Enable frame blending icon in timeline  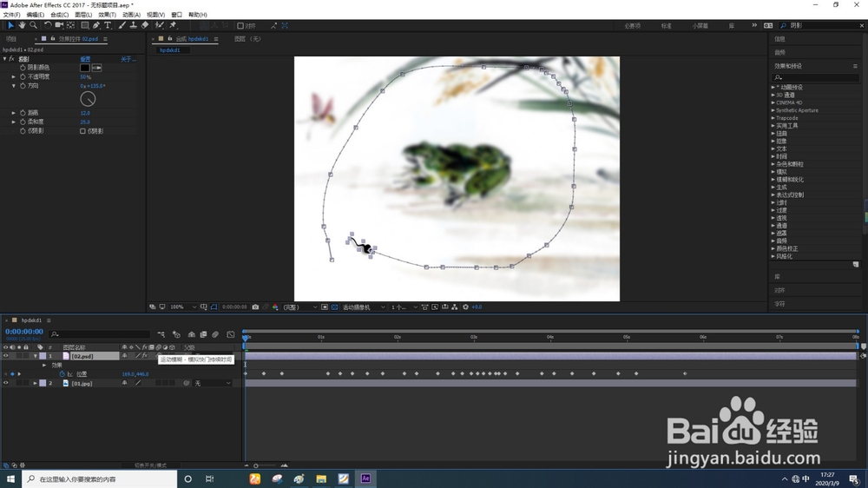[x=203, y=334]
